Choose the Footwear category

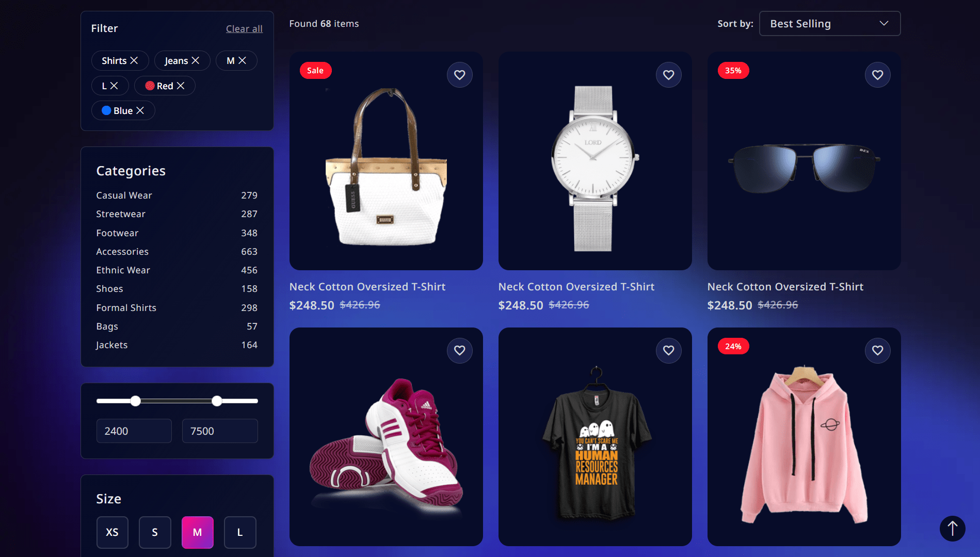click(x=176, y=233)
